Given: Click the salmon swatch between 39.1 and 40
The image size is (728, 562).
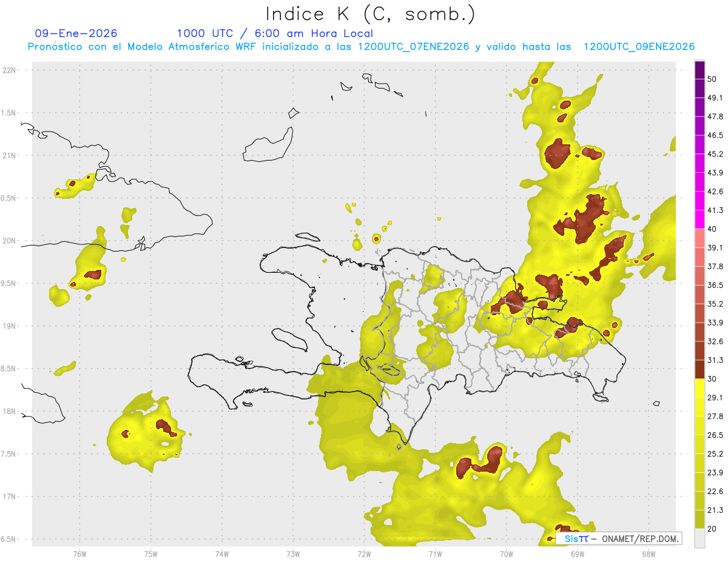Looking at the screenshot, I should point(700,238).
